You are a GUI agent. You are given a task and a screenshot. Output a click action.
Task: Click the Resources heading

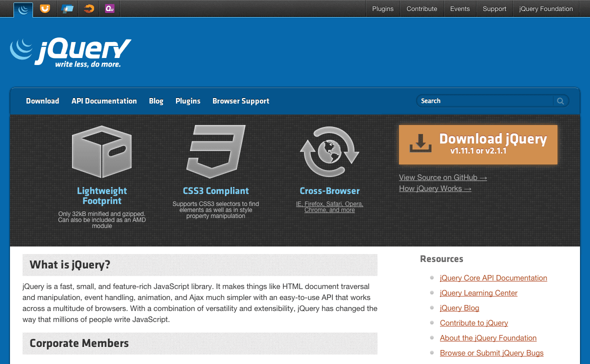tap(441, 259)
